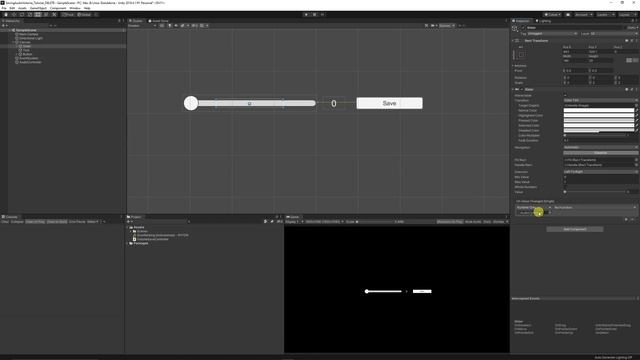This screenshot has width=640, height=360.
Task: Toggle scene audio in Scene view
Action: coord(176,26)
